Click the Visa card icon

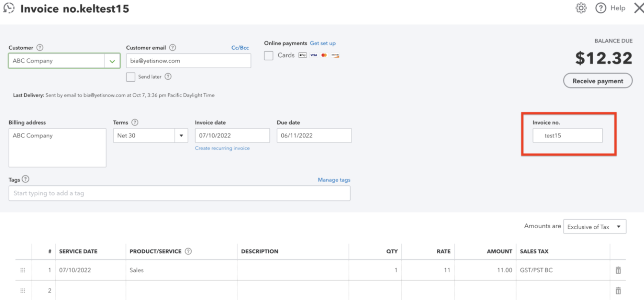coord(314,55)
